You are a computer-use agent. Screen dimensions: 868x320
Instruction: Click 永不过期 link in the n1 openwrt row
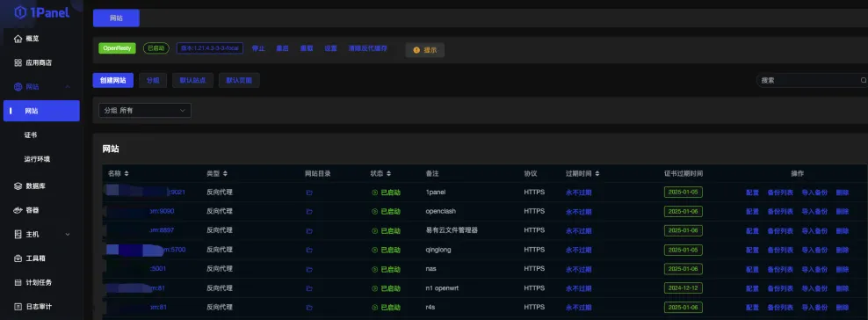click(x=578, y=288)
